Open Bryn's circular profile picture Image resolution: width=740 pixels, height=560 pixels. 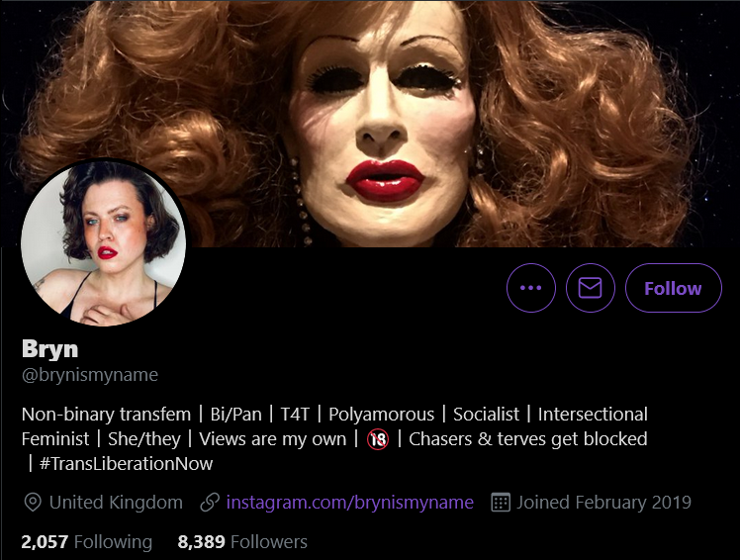(x=103, y=242)
